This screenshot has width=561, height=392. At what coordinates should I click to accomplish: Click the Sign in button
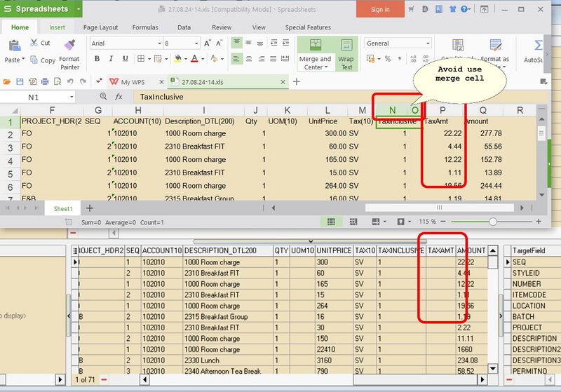point(380,9)
